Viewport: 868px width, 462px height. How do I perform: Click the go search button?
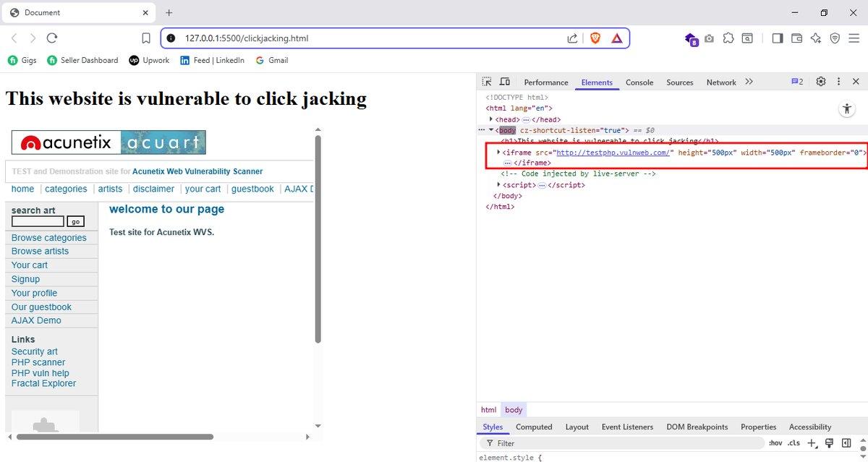75,222
